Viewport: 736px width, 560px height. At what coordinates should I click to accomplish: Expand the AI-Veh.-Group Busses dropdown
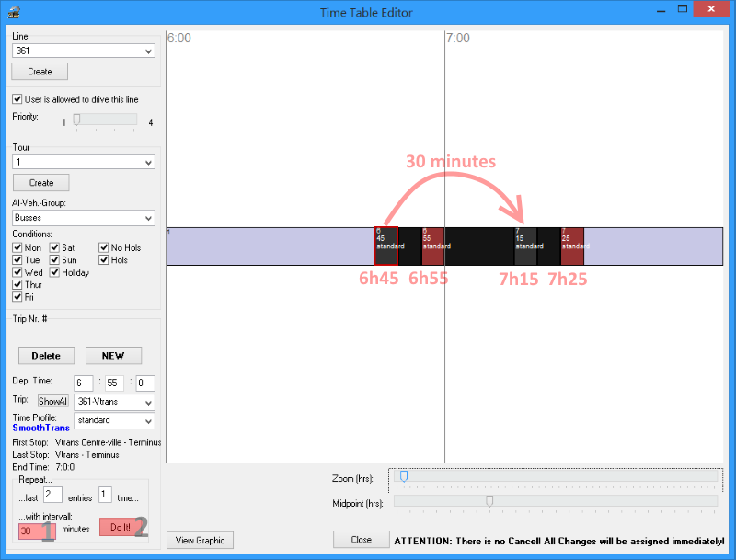[x=84, y=218]
